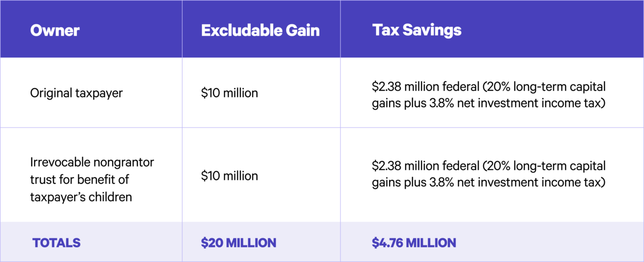Click the 'taxpayer's children' text line
Image resolution: width=644 pixels, height=262 pixels.
tap(81, 197)
